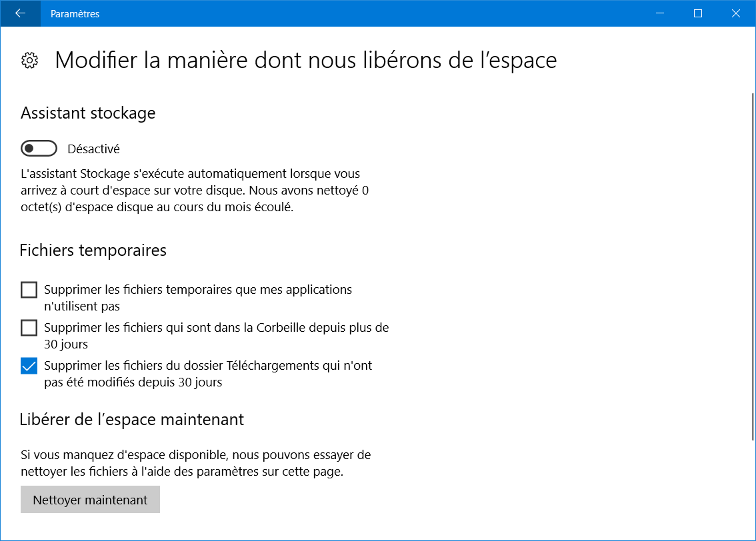
Task: Click the label about Corbeille files over 30 jours
Action: 217,336
